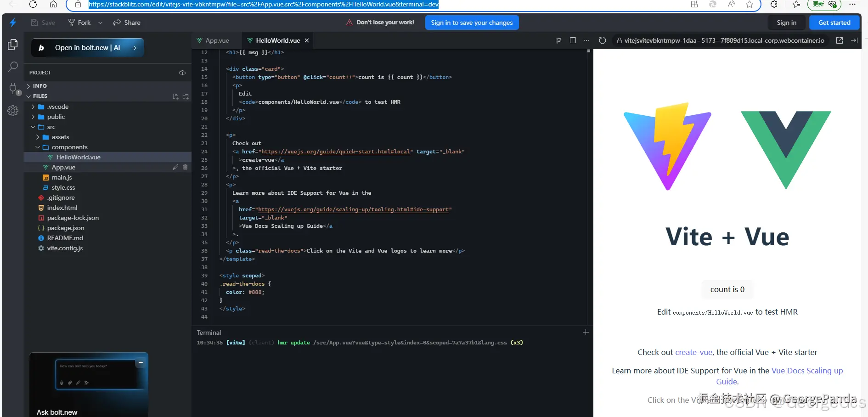
Task: Open the Ports plug sidebar icon
Action: tap(14, 89)
